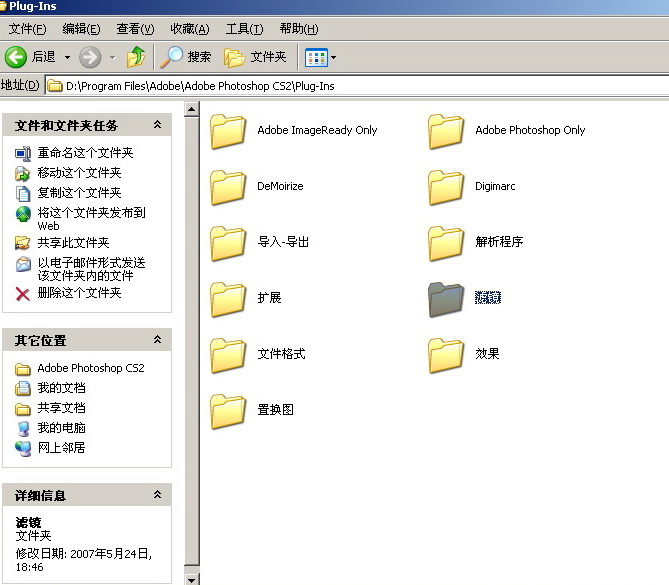Viewport: 669px width, 585px height.
Task: Open the 查看(V) menu
Action: click(x=135, y=29)
